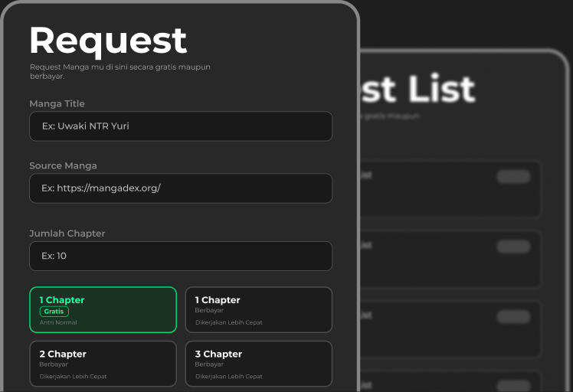
Task: Select the 1 Chapter Gratis option
Action: pyautogui.click(x=103, y=310)
